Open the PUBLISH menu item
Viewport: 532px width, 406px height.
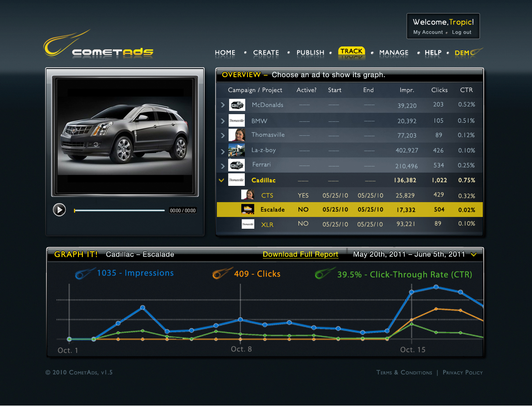pos(311,53)
